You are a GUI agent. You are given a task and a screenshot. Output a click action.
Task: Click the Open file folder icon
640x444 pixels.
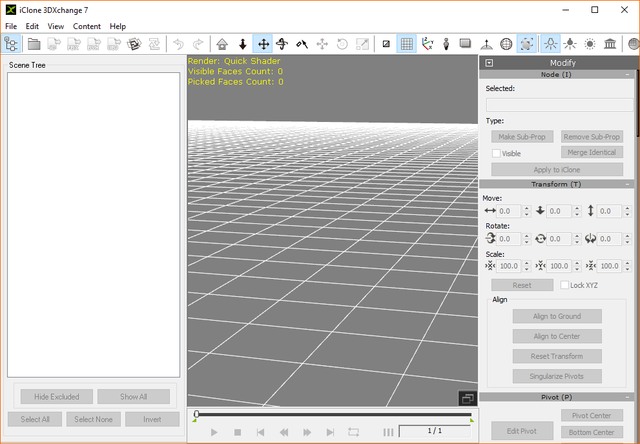[34, 44]
